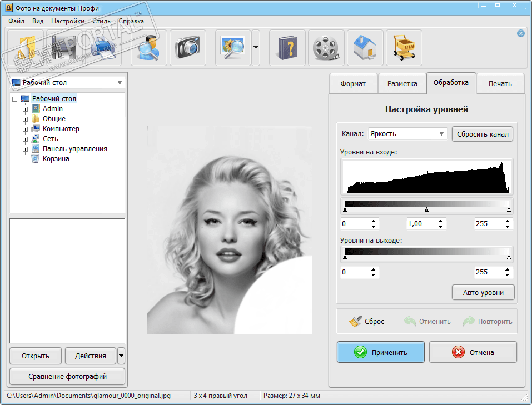The image size is (532, 405).
Task: Open the customer search icon with magnifier
Action: coord(149,48)
